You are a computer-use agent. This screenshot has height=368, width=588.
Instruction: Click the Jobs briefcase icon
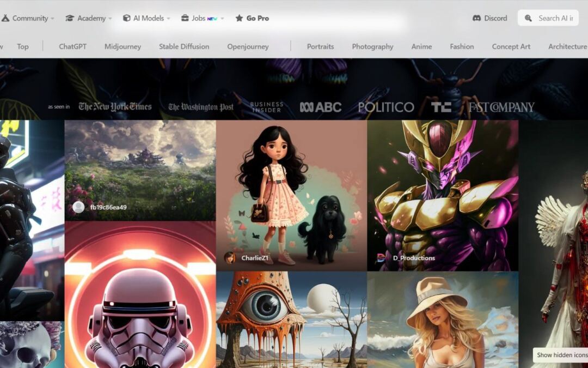tap(185, 18)
